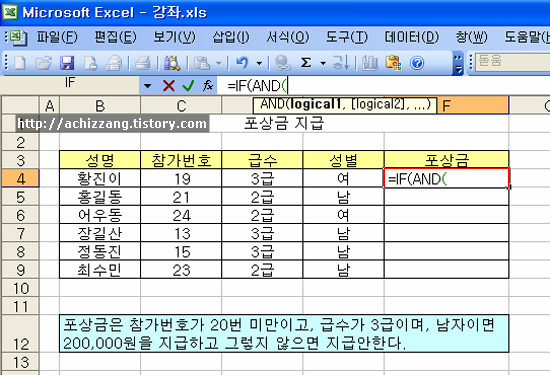This screenshot has height=375, width=550.
Task: Open the Chart Wizard icon
Action: click(370, 63)
